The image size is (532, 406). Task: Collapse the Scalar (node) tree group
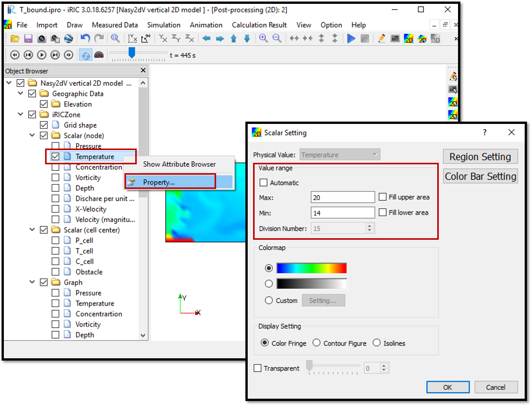tap(32, 135)
